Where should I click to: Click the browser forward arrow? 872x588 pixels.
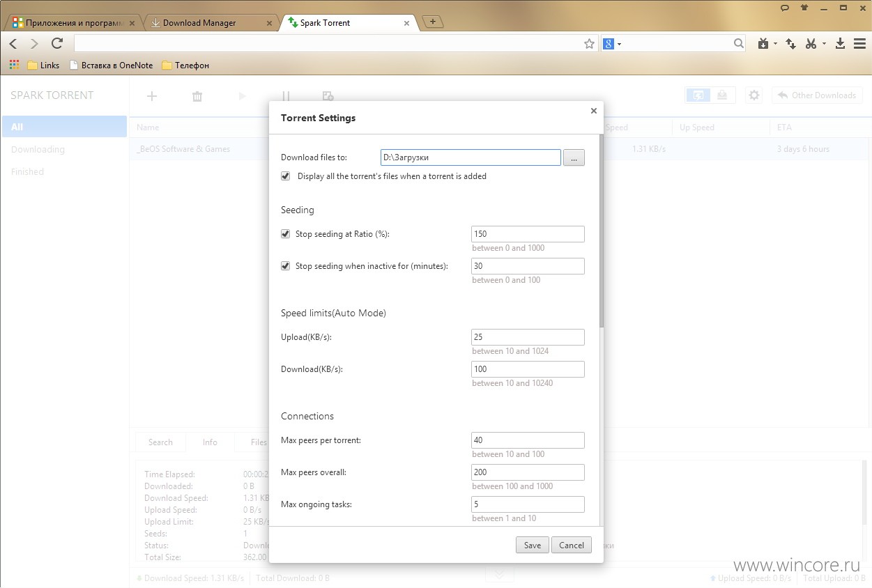[34, 43]
